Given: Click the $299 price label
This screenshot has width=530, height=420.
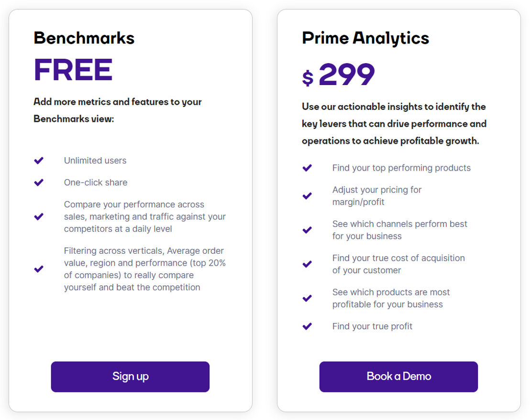Looking at the screenshot, I should [x=338, y=75].
